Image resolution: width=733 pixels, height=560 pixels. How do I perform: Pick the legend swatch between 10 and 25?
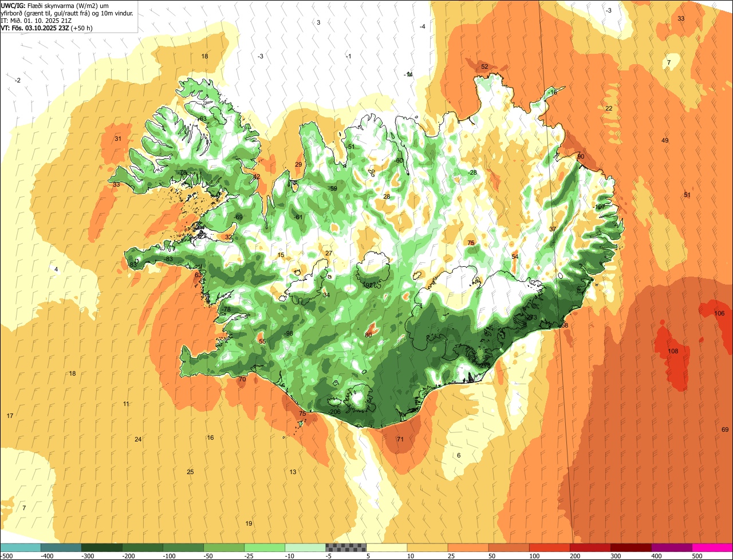[x=427, y=547]
